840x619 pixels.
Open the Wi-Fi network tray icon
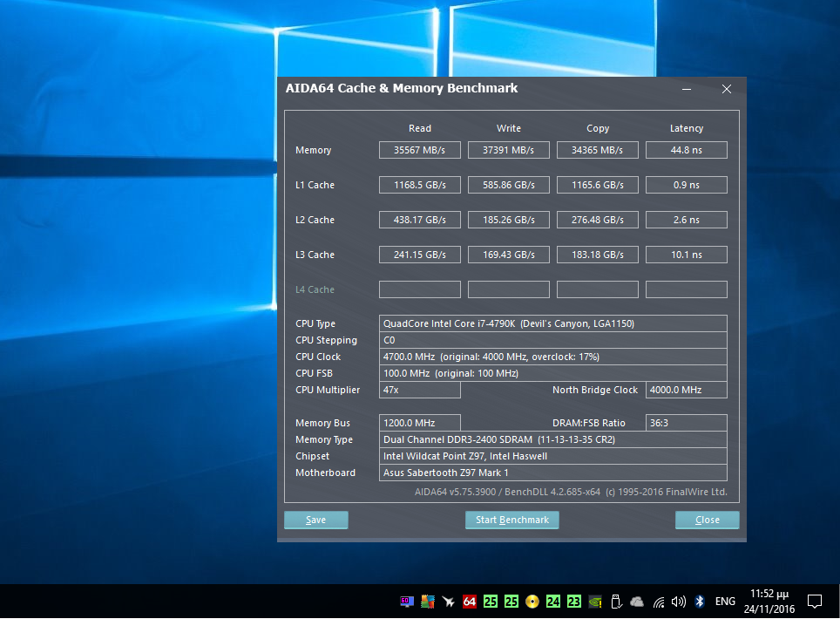[x=659, y=602]
